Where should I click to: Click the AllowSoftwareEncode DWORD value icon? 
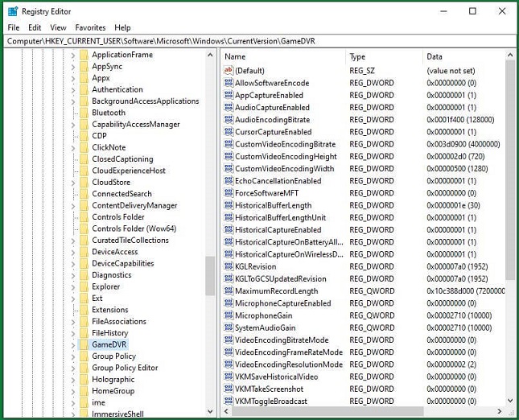[229, 83]
